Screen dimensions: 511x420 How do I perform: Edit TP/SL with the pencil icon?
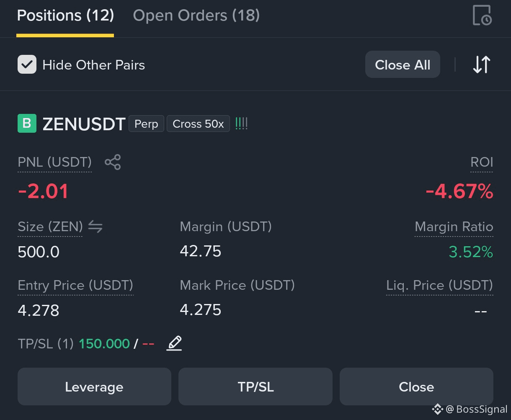174,343
